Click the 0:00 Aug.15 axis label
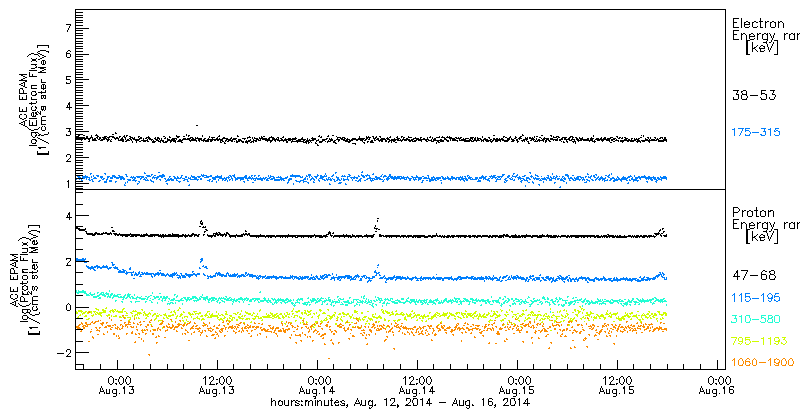The height and width of the screenshot is (410, 800). 517,385
